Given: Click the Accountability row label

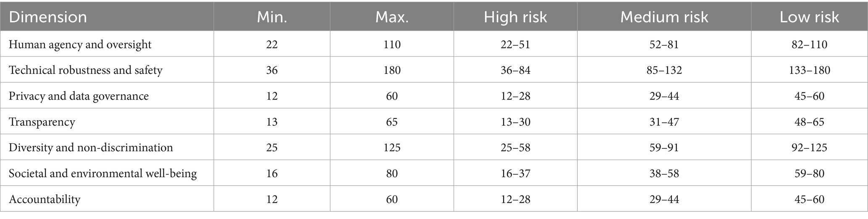Looking at the screenshot, I should click(x=45, y=199).
